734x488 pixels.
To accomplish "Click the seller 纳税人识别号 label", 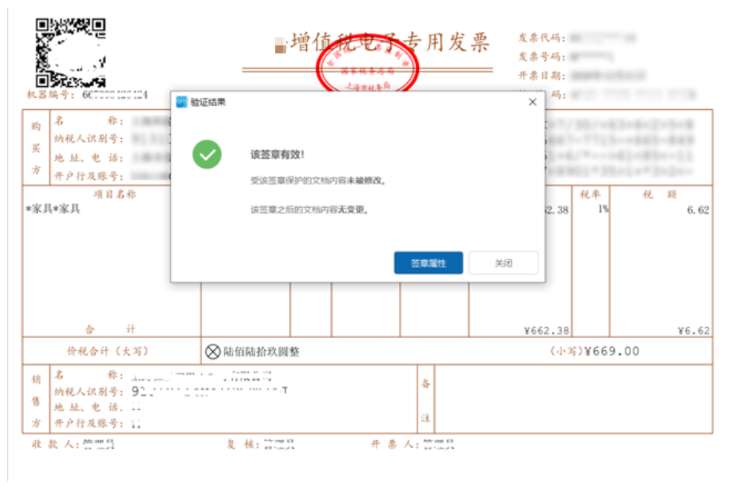I will tap(89, 392).
